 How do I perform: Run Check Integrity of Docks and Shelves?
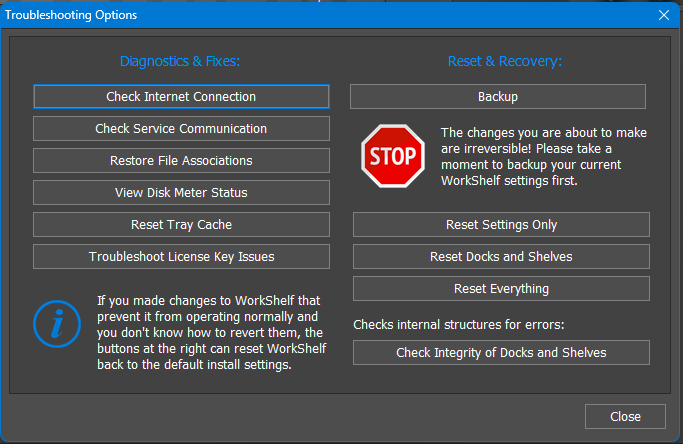point(501,353)
